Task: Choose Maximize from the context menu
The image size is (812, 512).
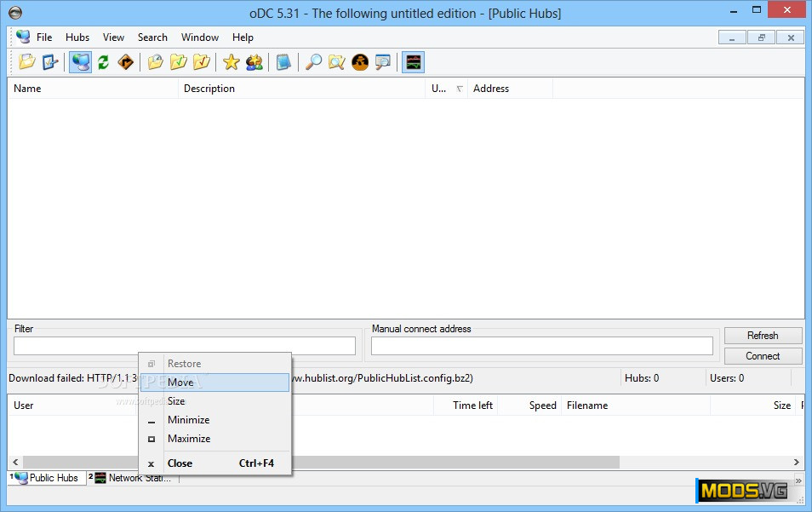Action: pyautogui.click(x=189, y=439)
